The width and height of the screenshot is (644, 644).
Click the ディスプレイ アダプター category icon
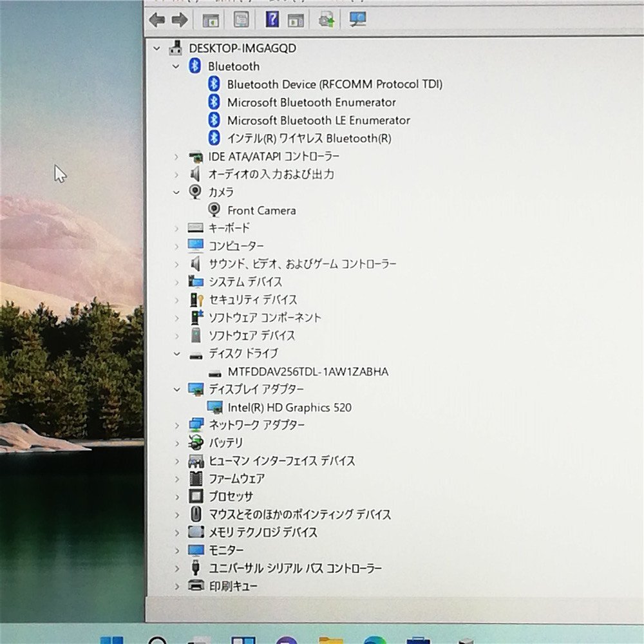pyautogui.click(x=196, y=389)
